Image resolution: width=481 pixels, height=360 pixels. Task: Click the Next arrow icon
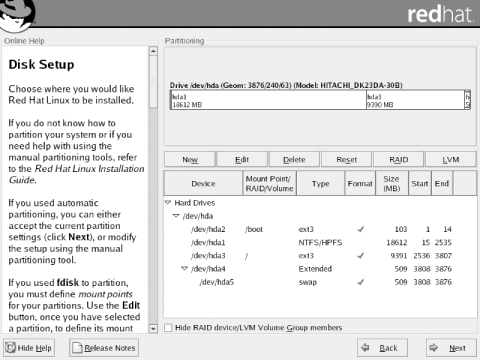tap(434, 348)
